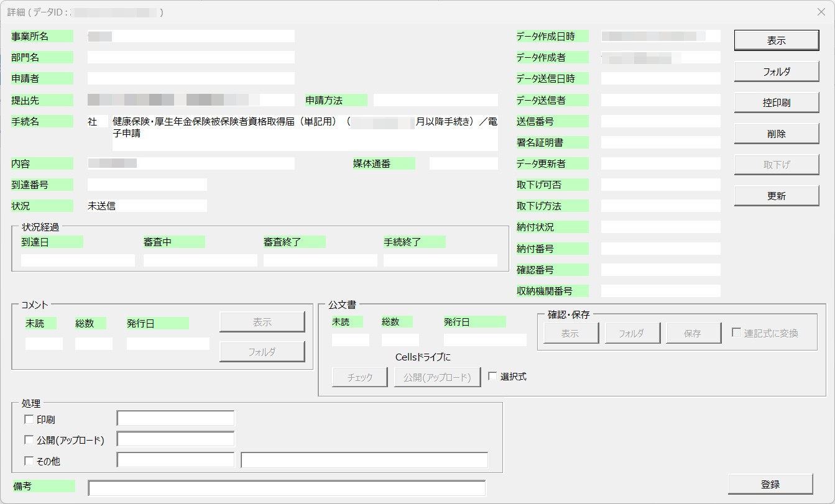Click the 保存 button in 確認・保存

(x=693, y=333)
